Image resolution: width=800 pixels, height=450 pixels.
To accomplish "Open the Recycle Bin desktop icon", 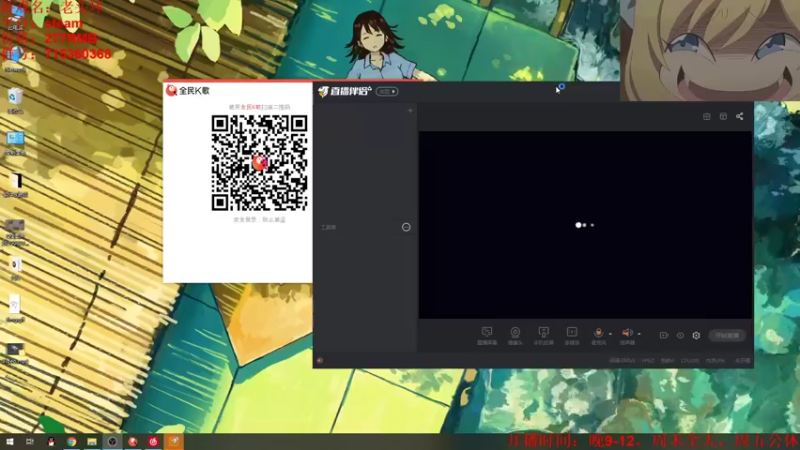I will 15,100.
